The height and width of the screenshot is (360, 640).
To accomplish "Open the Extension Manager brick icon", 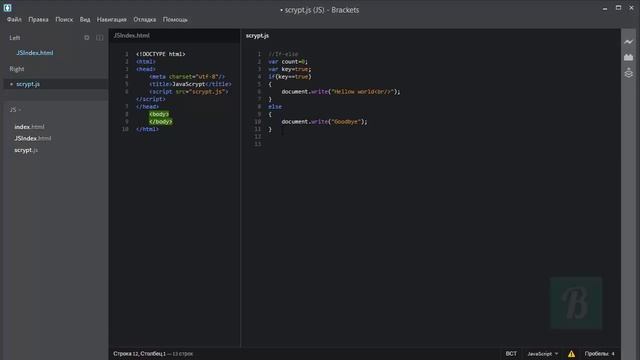I will click(629, 57).
